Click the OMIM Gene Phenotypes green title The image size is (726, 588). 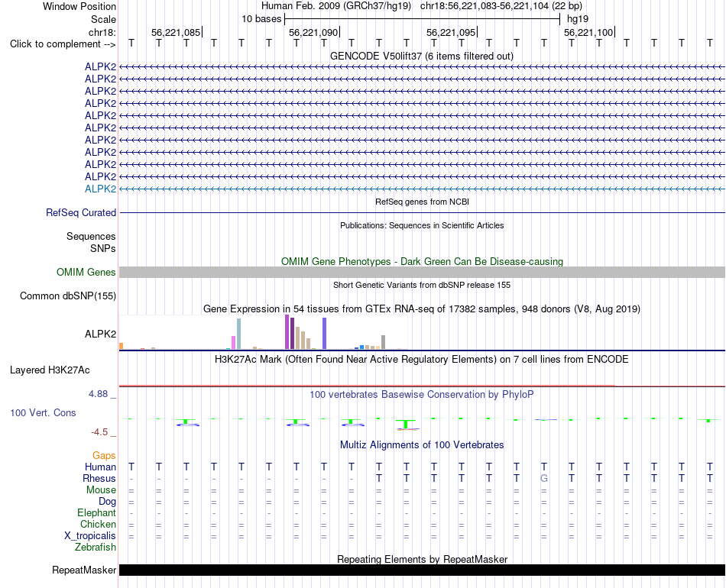point(422,261)
